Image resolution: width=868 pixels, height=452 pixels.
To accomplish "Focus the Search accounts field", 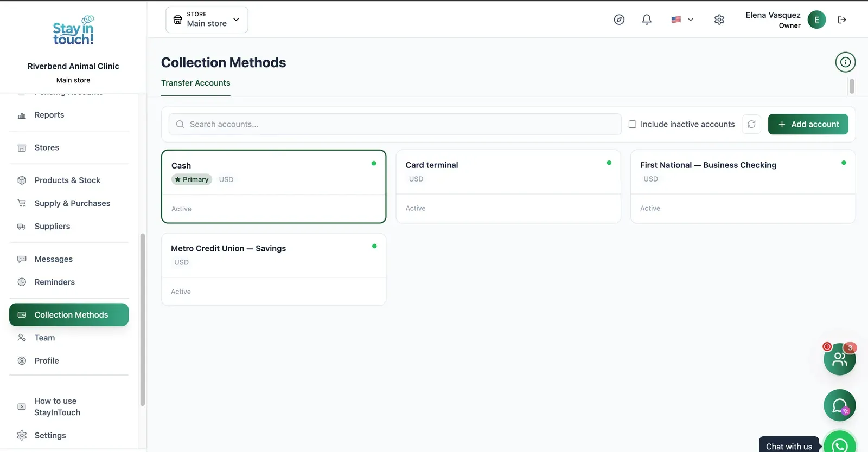I will click(x=395, y=124).
